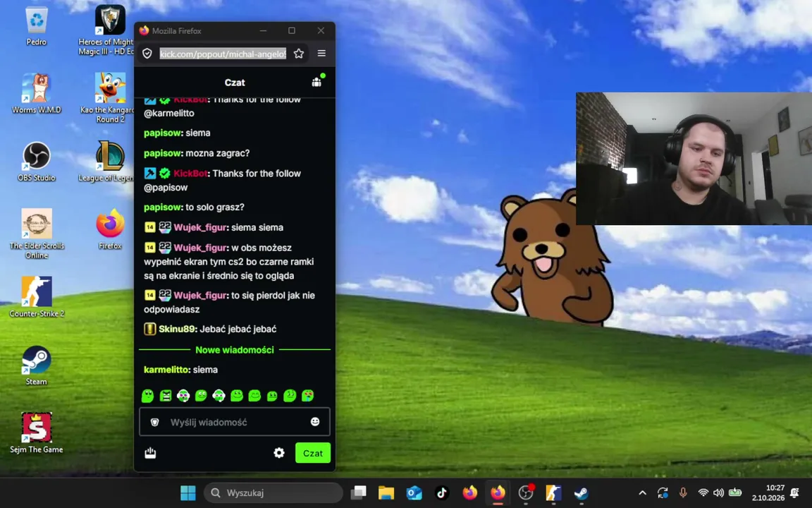Image resolution: width=812 pixels, height=508 pixels.
Task: Open the notifications bell in taskbar
Action: pos(795,492)
